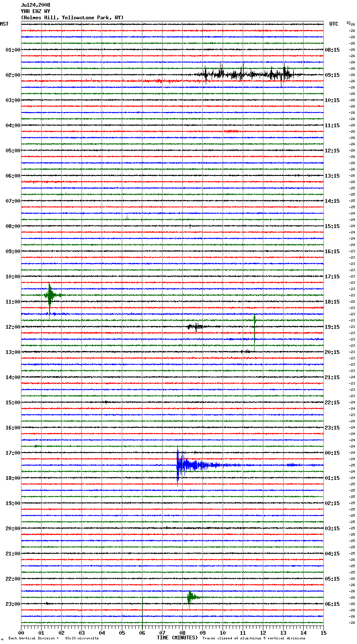Viewport: 357px width, 644px height.
Task: Click the black wiggle burst on the 12:00 trace
Action: (197, 326)
